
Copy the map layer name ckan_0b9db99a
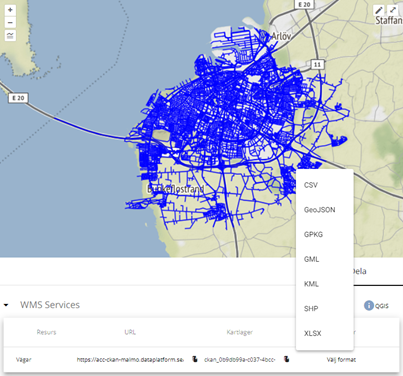[286, 359]
